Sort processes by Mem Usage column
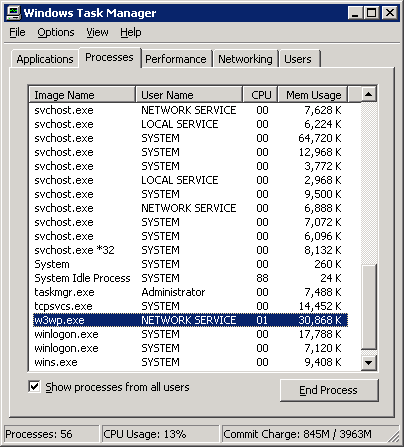Screen dimensions: 404x447 (312, 95)
